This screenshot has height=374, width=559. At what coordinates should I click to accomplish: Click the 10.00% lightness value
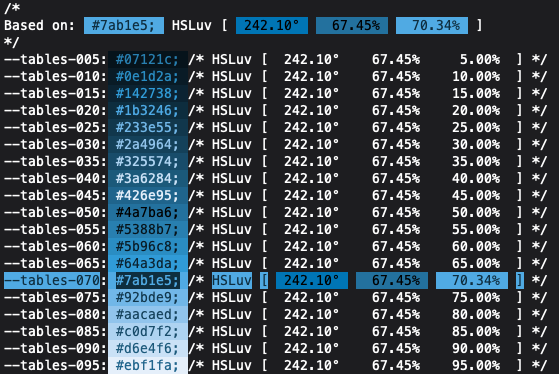click(x=476, y=77)
